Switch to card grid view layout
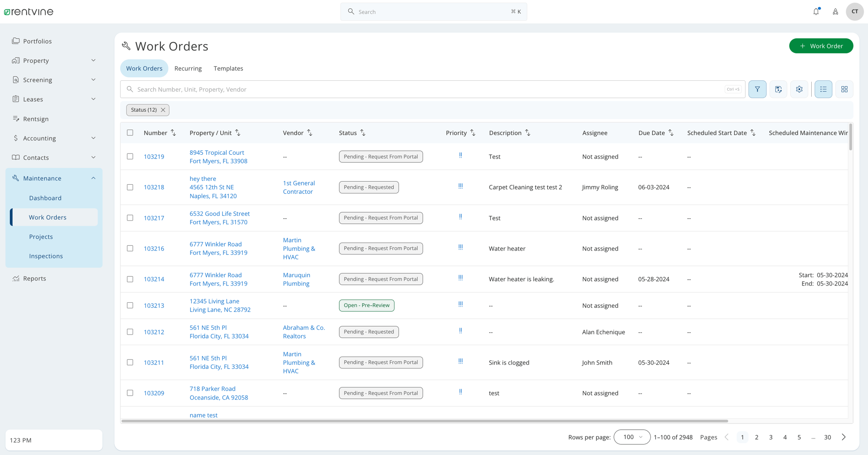 pyautogui.click(x=844, y=89)
